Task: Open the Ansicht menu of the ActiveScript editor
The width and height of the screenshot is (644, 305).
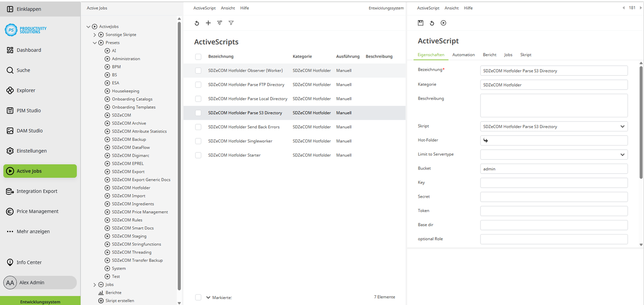Action: (451, 8)
